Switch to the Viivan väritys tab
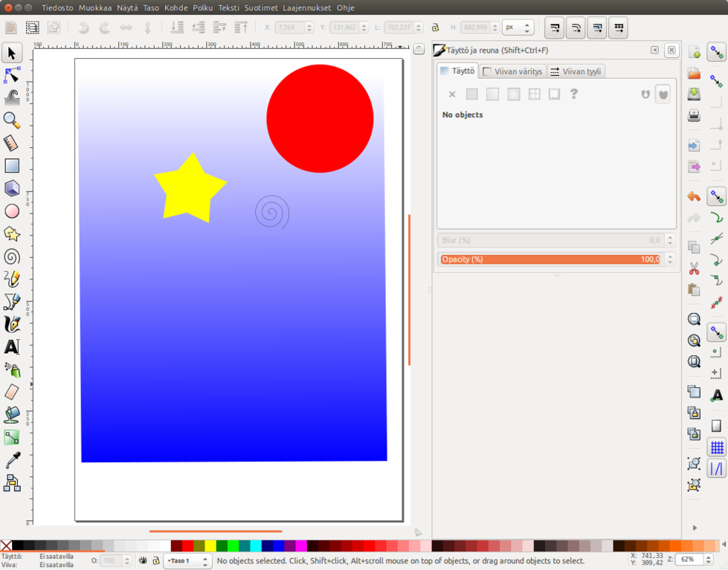This screenshot has width=728, height=570. point(513,71)
